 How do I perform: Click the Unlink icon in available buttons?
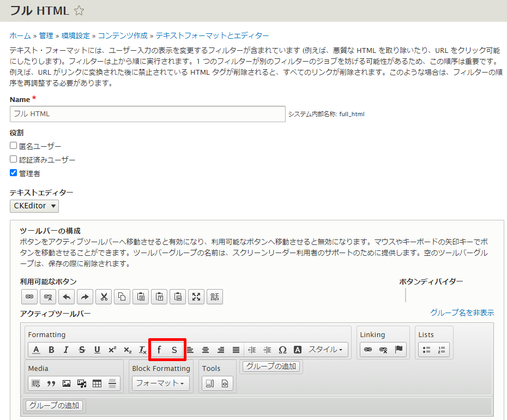(x=48, y=297)
